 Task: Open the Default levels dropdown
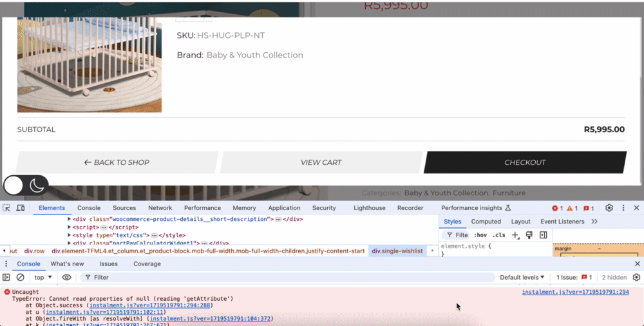522,278
